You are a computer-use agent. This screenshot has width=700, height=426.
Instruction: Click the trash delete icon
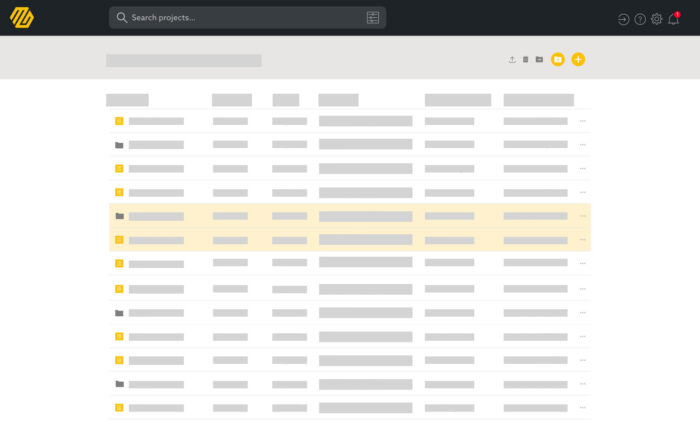pyautogui.click(x=526, y=60)
